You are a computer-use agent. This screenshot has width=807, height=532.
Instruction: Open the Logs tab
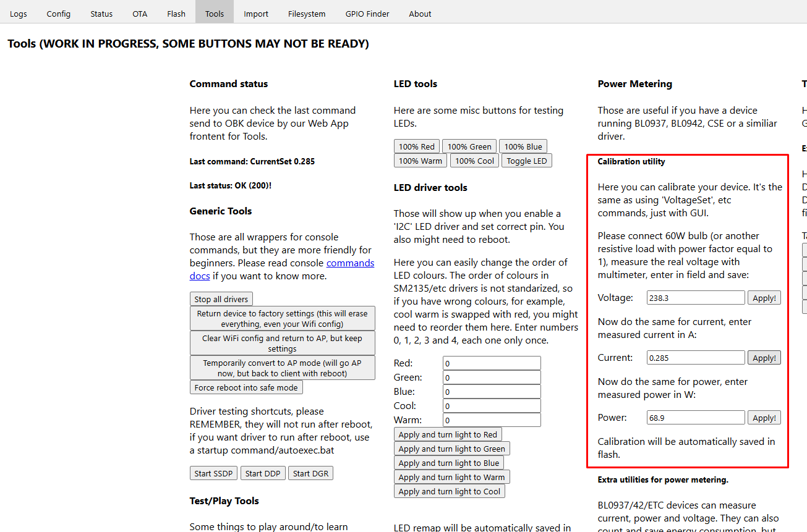tap(19, 14)
